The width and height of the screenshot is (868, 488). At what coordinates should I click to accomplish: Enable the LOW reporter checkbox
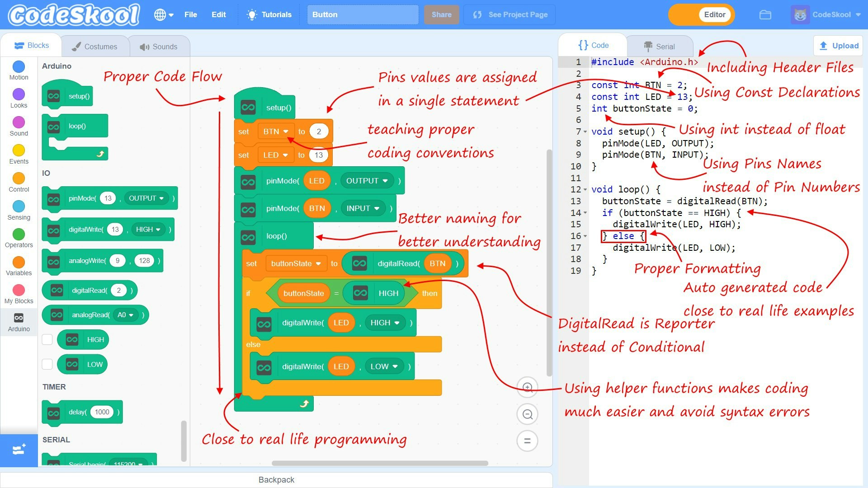tap(47, 364)
